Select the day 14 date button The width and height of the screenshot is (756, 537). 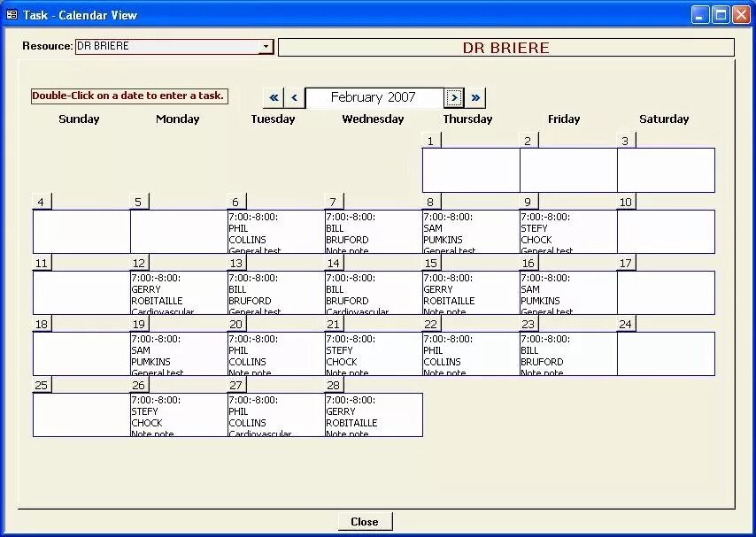[x=334, y=264]
